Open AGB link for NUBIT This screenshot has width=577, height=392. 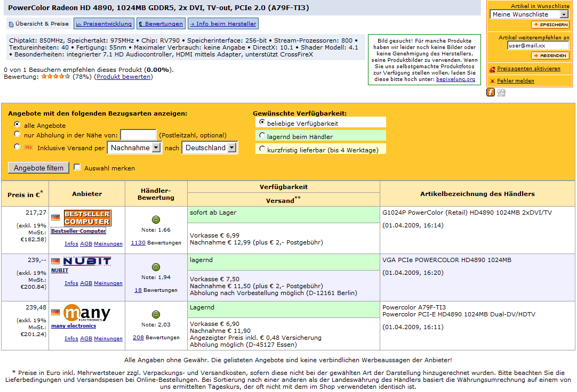point(86,283)
